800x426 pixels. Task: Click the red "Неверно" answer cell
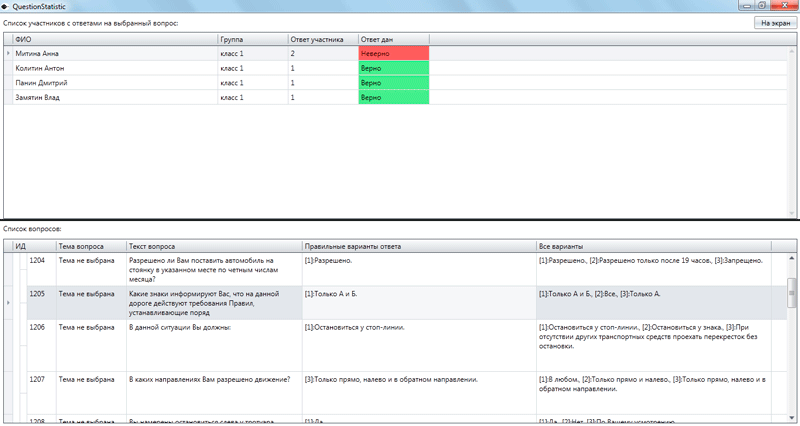(x=393, y=52)
